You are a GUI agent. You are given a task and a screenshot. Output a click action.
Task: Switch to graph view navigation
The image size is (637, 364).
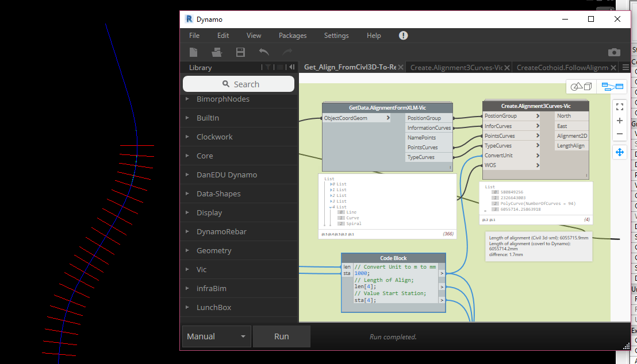[612, 87]
